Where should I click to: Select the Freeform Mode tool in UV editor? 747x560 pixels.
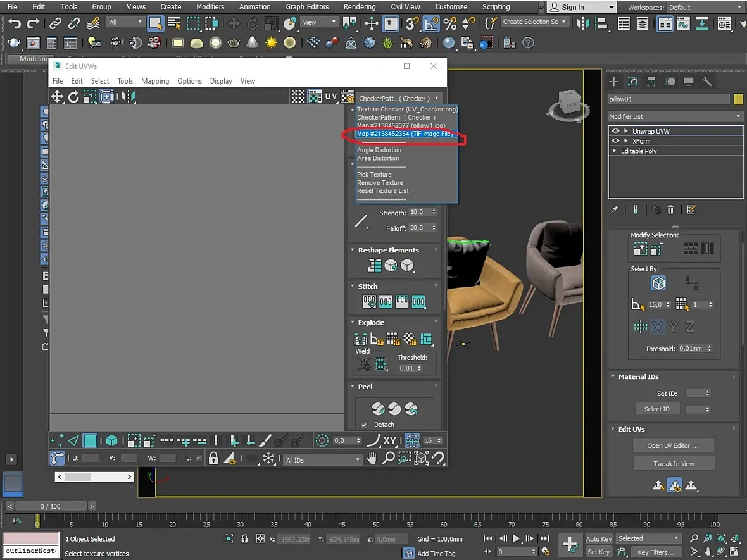pos(106,97)
